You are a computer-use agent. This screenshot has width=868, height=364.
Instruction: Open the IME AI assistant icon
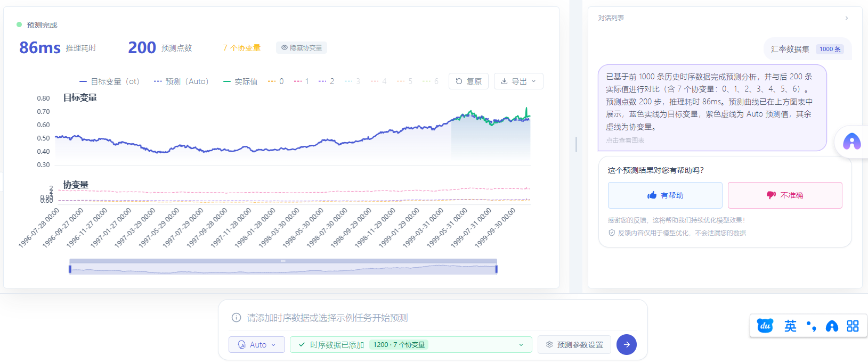point(832,326)
